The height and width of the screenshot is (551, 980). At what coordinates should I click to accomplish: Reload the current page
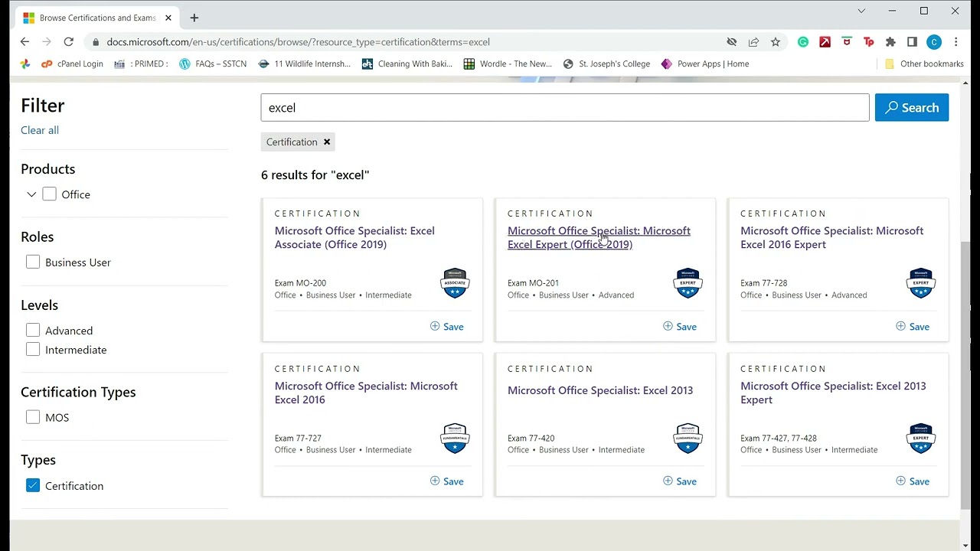[69, 42]
